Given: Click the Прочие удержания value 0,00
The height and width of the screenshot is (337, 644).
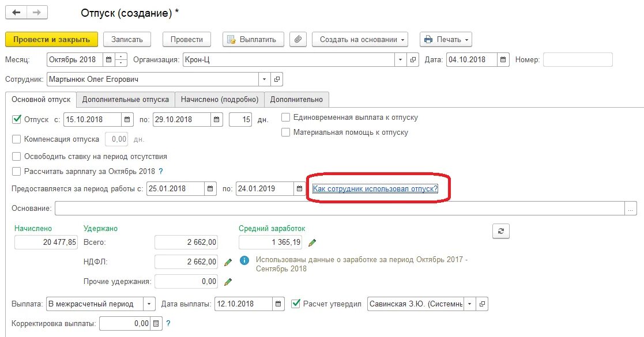Looking at the screenshot, I should (x=186, y=281).
